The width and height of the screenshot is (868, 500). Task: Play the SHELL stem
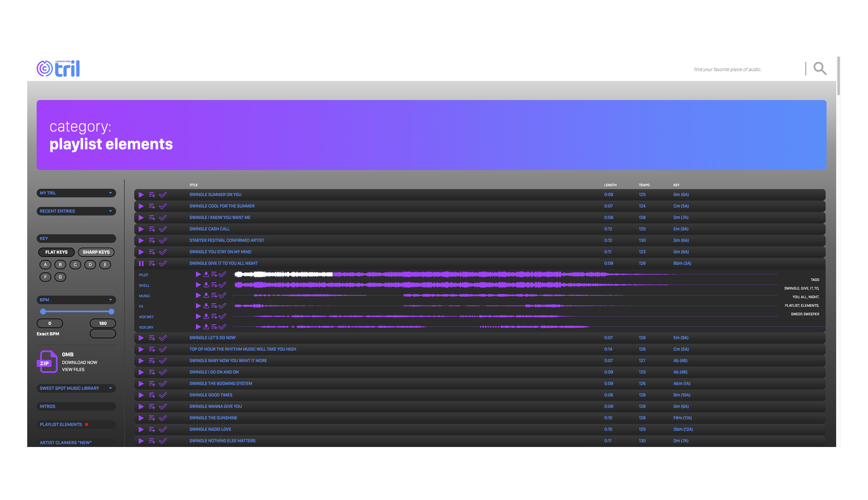[198, 285]
